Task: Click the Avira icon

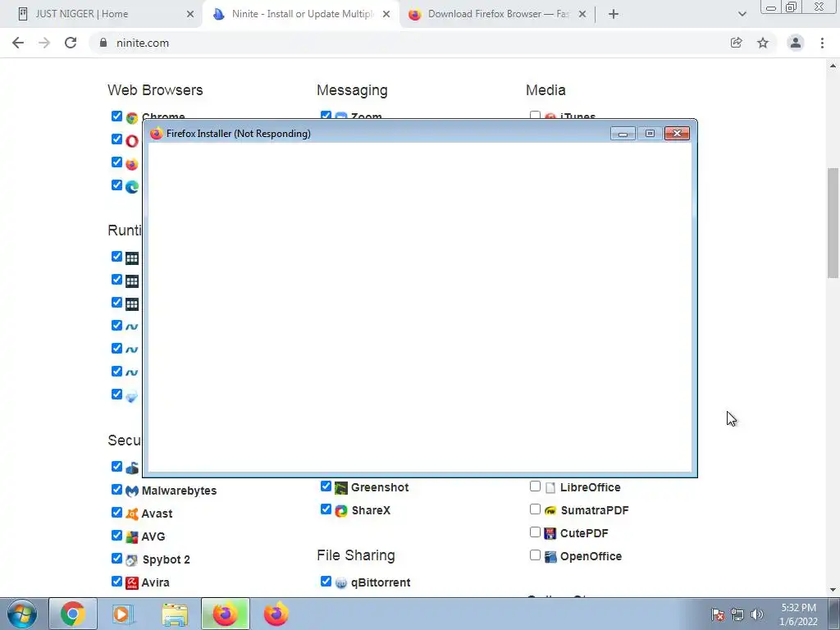Action: tap(132, 583)
